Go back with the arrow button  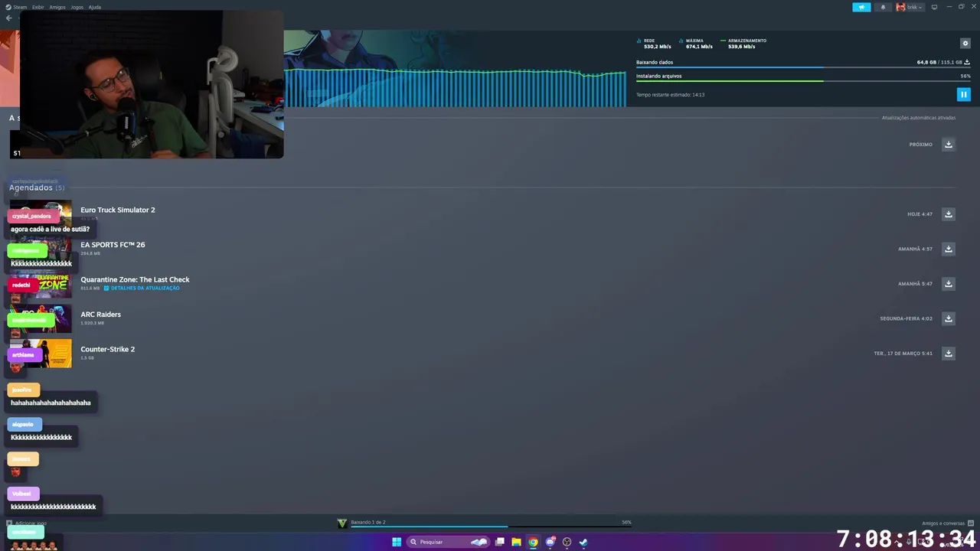pyautogui.click(x=9, y=18)
